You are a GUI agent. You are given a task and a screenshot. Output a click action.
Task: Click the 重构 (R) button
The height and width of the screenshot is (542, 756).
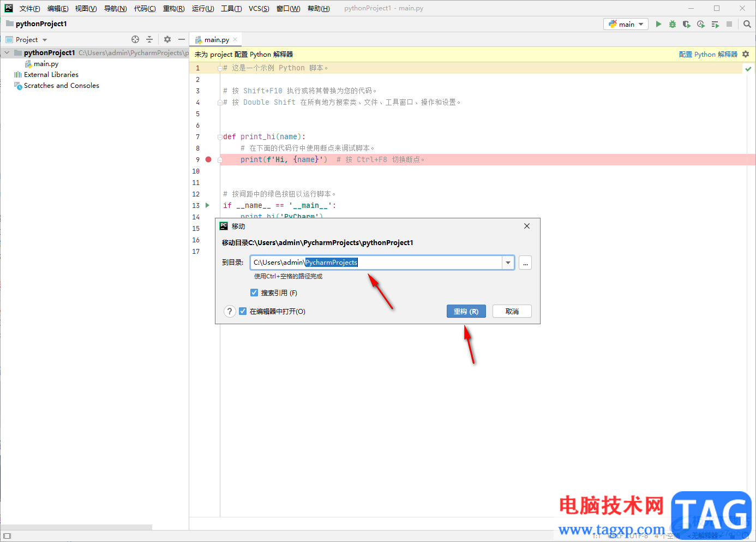(x=466, y=311)
